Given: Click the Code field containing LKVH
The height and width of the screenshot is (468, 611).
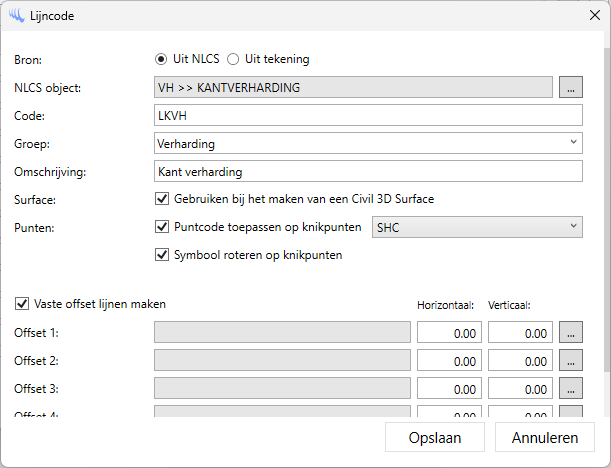Looking at the screenshot, I should 367,116.
